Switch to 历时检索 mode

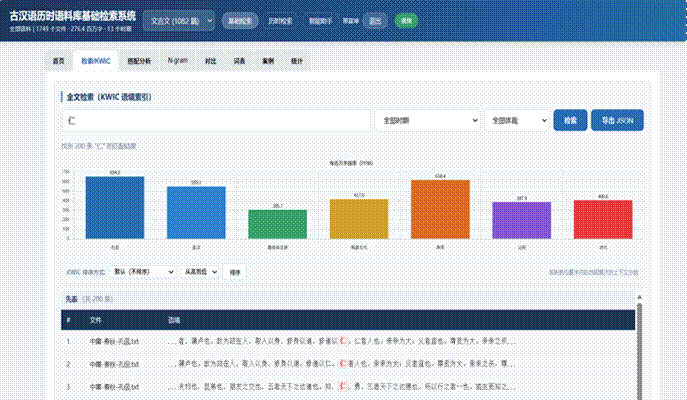tap(280, 21)
